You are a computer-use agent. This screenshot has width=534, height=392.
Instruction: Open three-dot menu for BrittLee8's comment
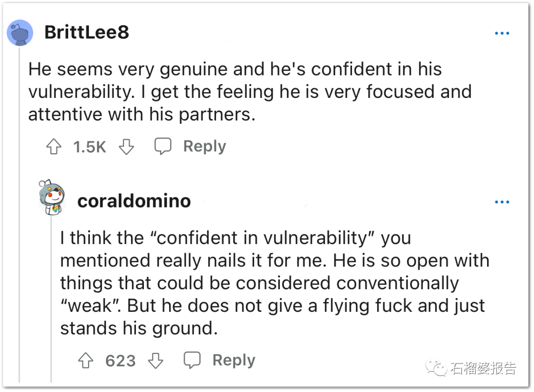(502, 33)
